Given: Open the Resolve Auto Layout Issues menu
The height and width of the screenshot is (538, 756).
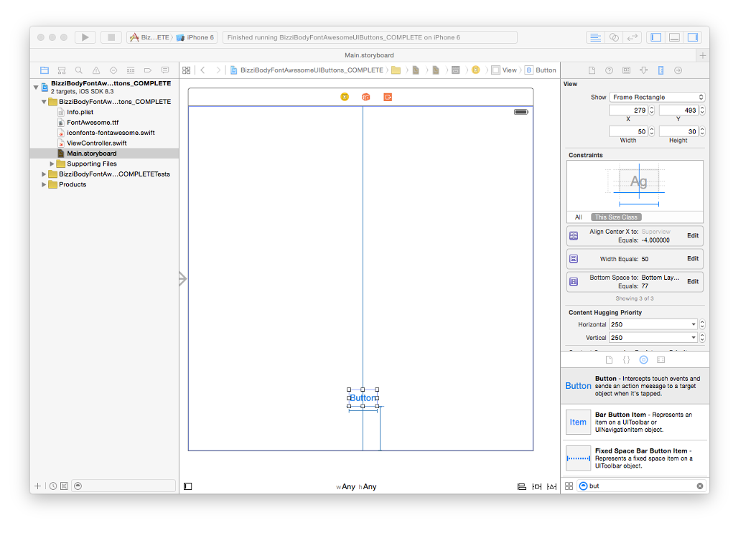Looking at the screenshot, I should click(x=551, y=486).
